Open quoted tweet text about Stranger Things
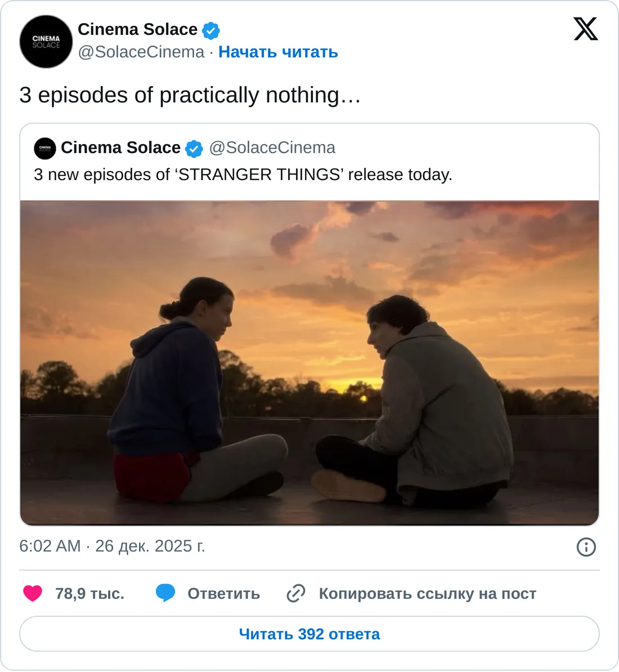Viewport: 619px width, 672px height. (x=243, y=174)
